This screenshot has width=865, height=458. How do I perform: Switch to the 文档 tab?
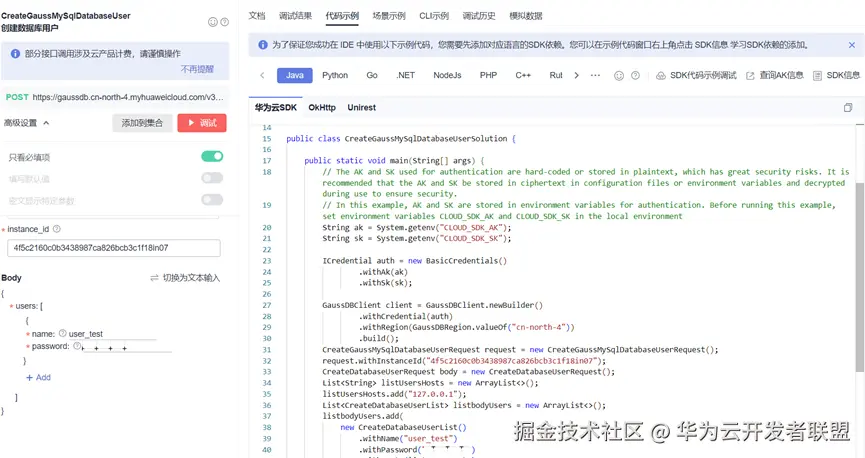[x=257, y=16]
